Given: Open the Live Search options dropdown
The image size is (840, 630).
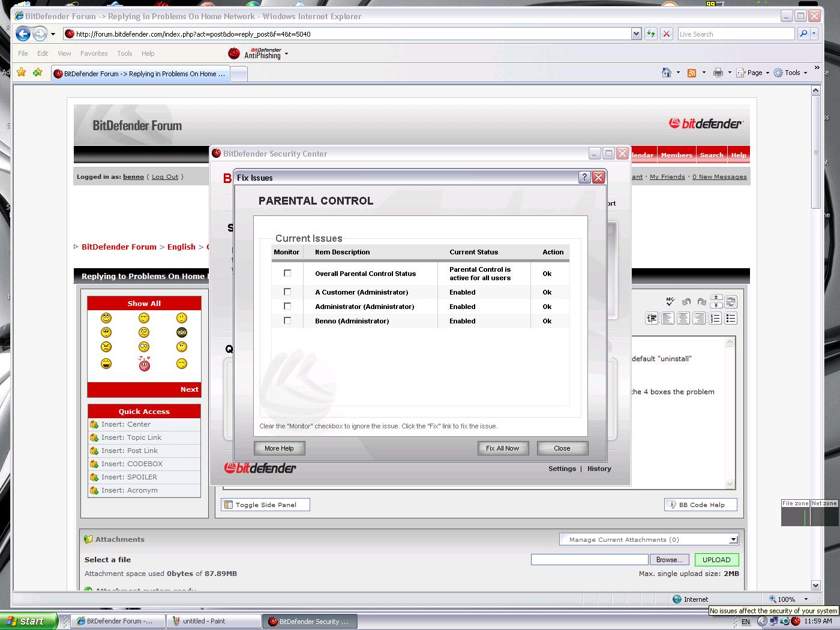Looking at the screenshot, I should click(x=814, y=34).
